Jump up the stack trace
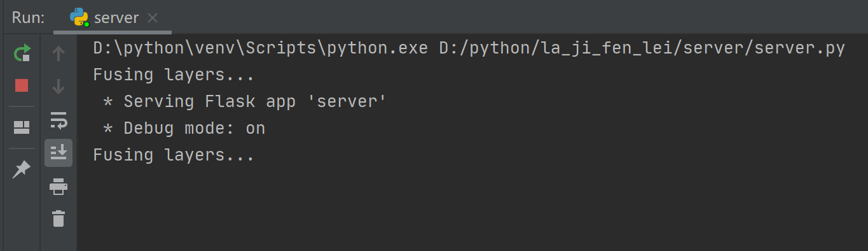 click(x=59, y=54)
